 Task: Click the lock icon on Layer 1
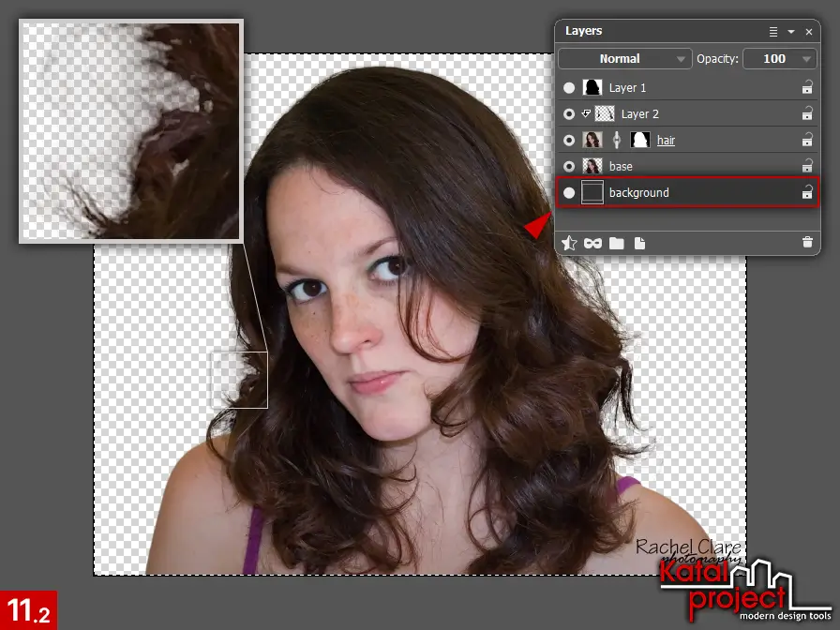[x=807, y=87]
